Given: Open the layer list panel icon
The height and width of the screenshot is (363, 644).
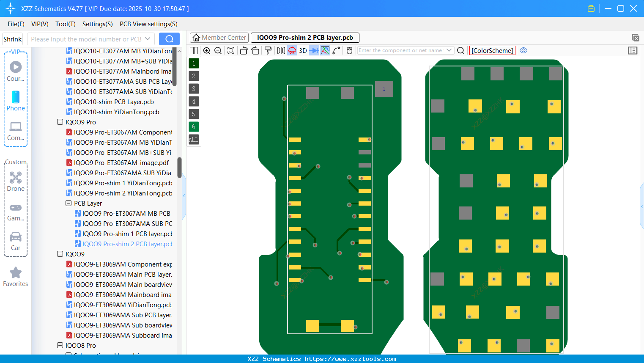Looking at the screenshot, I should [x=633, y=50].
